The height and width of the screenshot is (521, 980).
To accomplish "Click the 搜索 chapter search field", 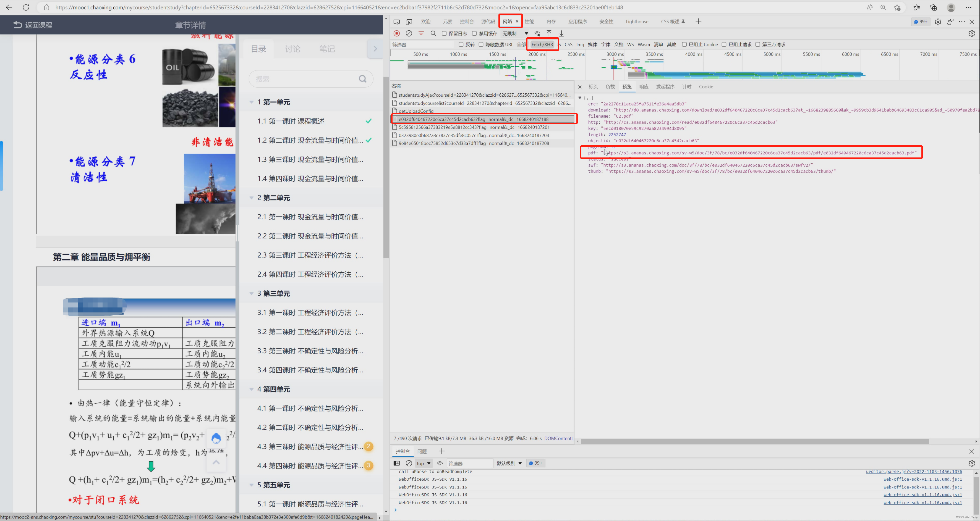I will tap(304, 79).
